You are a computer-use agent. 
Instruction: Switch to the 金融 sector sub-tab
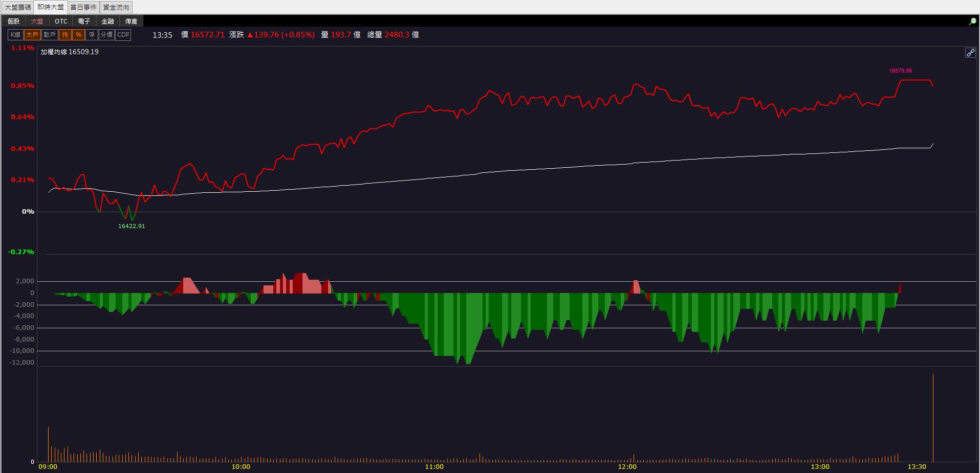[x=108, y=21]
